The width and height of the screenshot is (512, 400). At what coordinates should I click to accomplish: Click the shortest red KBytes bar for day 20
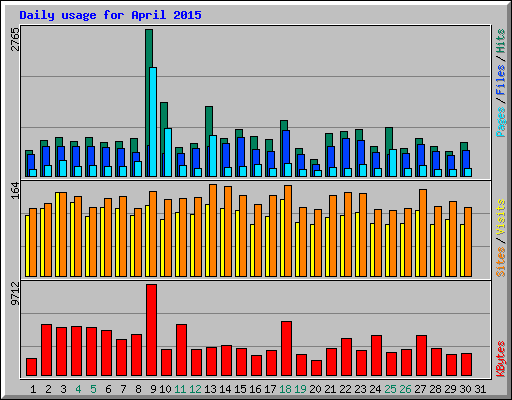pos(316,368)
